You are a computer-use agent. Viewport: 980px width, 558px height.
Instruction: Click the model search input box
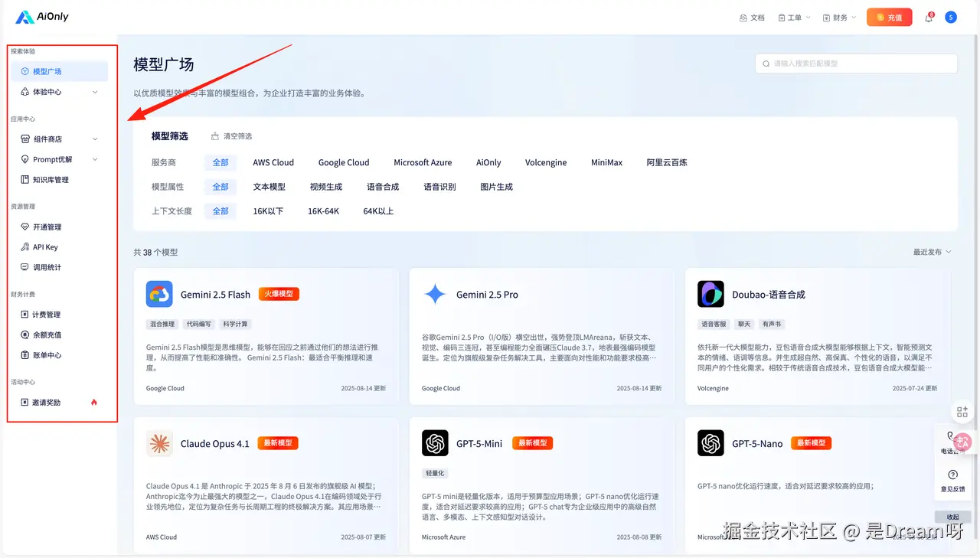[x=855, y=64]
